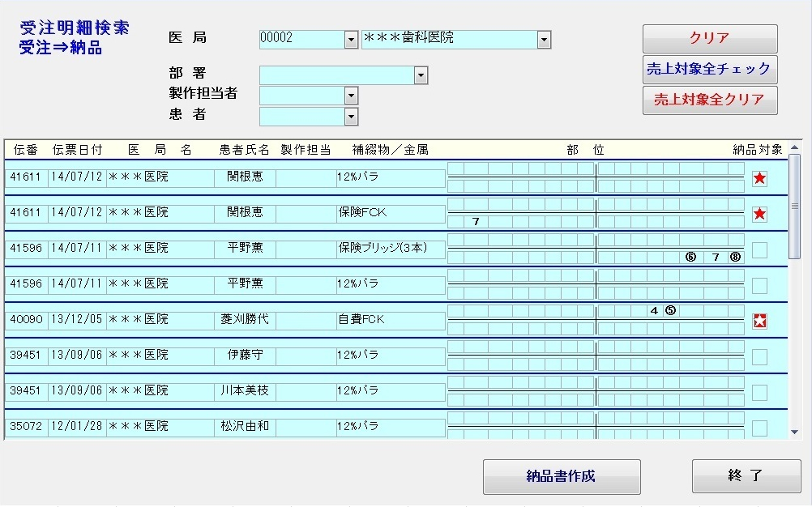Screen dimensions: 812x507
Task: Toggle the starred checkbox for 菱刈勝代 row
Action: coord(759,321)
